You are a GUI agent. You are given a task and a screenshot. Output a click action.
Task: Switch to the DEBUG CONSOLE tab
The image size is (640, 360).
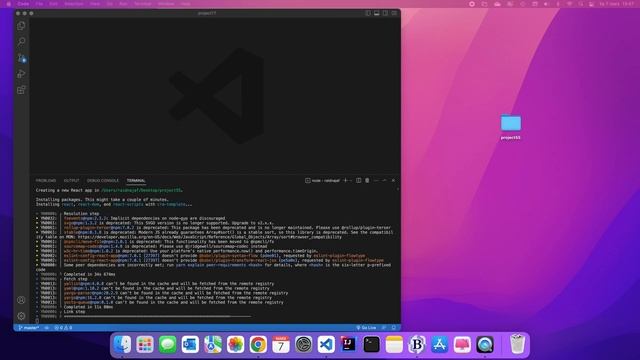[103, 180]
